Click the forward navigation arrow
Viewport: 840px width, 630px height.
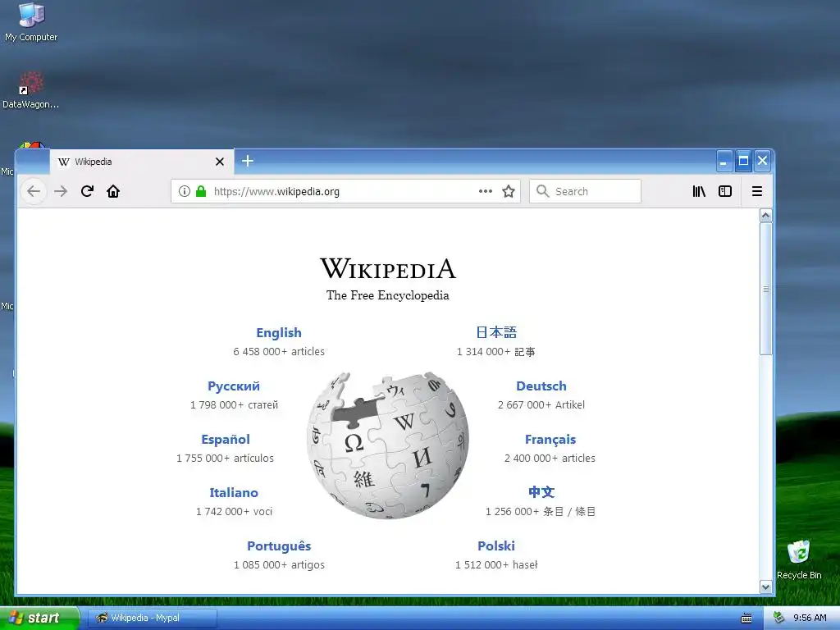tap(61, 191)
